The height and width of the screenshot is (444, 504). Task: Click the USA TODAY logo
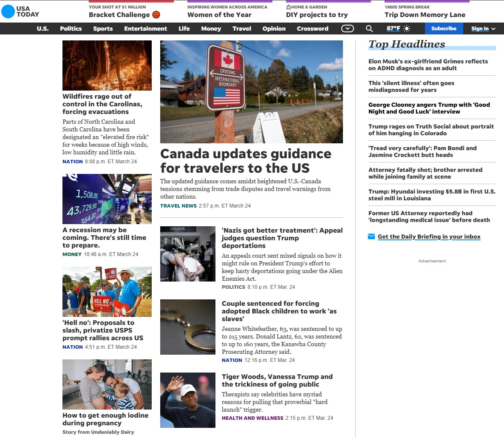[x=20, y=11]
